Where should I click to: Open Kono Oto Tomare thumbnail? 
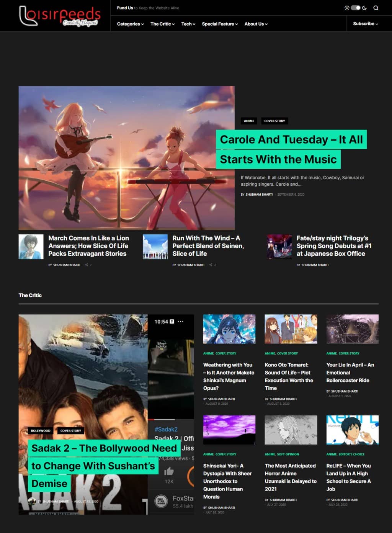291,329
